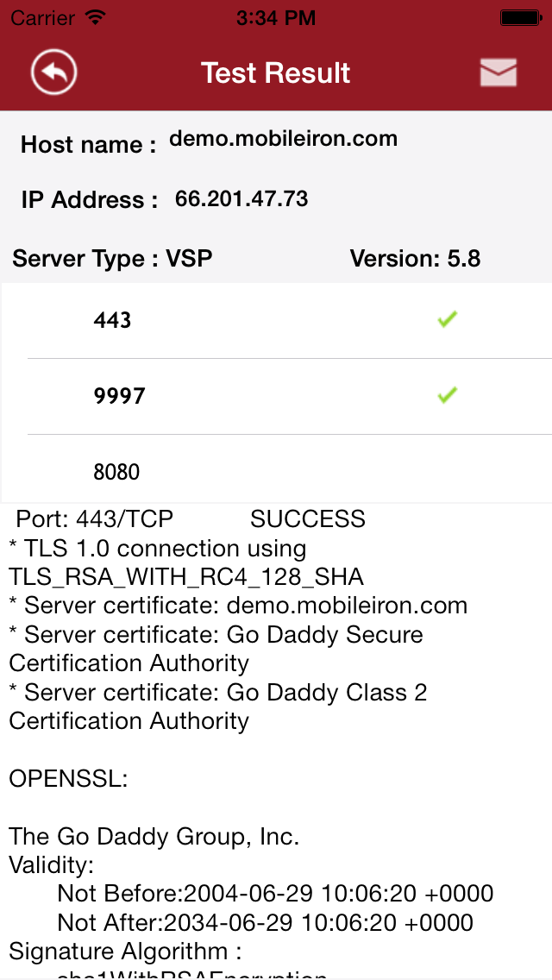Tap the Version 5.8 label
The width and height of the screenshot is (552, 980).
[x=415, y=259]
